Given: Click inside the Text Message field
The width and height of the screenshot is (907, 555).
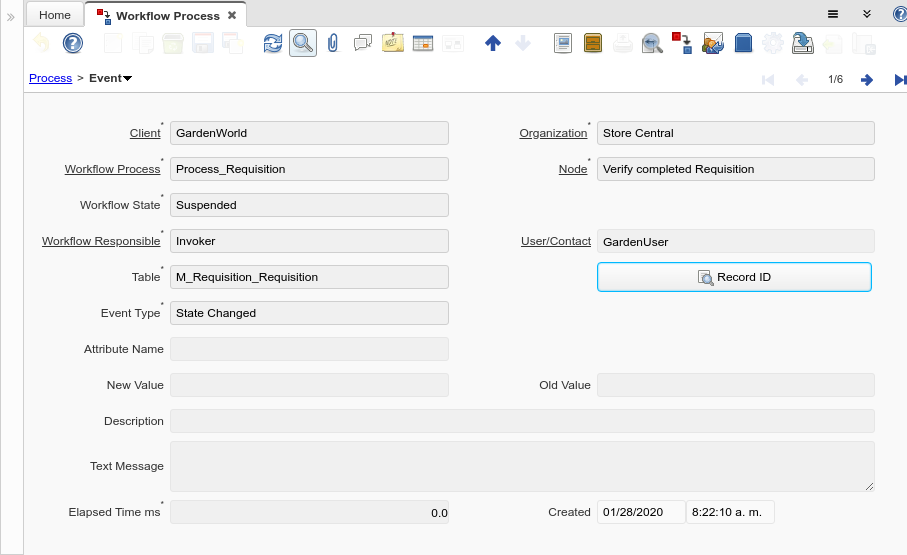Looking at the screenshot, I should click(x=522, y=466).
